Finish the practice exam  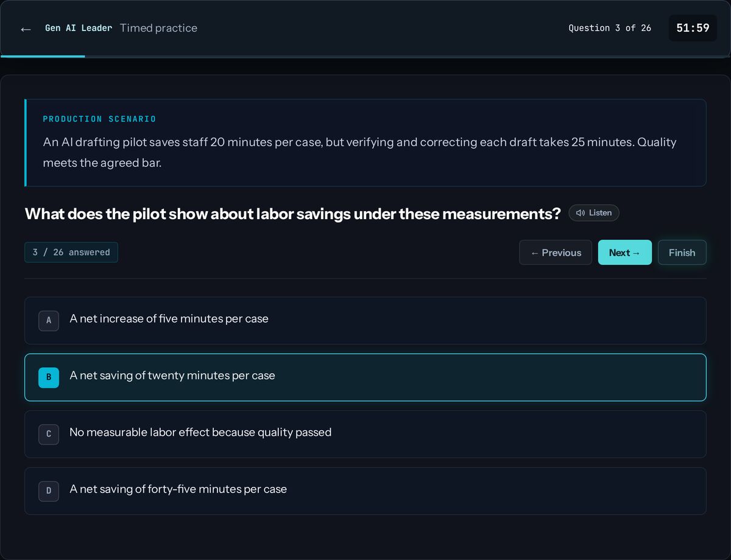tap(682, 253)
